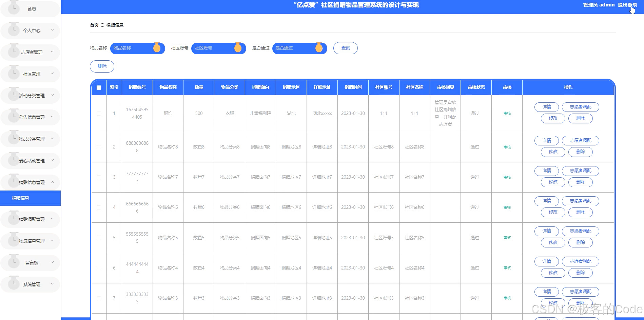Screen dimensions: 644x320
Task: Click the medal icon beside 首页 in sidebar
Action: click(14, 7)
